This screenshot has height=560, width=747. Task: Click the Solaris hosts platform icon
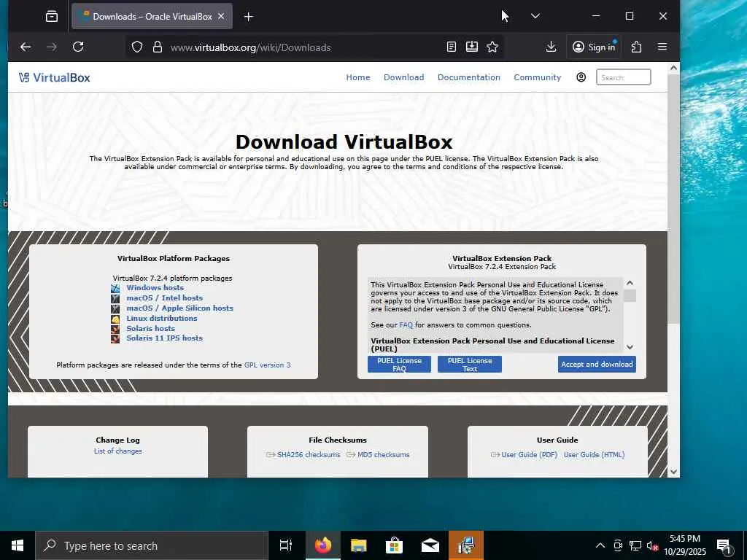coord(115,329)
